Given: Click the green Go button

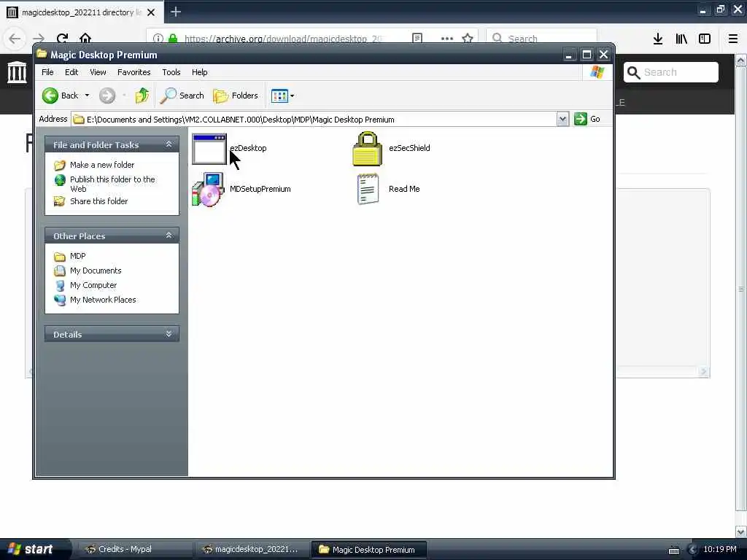Looking at the screenshot, I should coord(587,119).
